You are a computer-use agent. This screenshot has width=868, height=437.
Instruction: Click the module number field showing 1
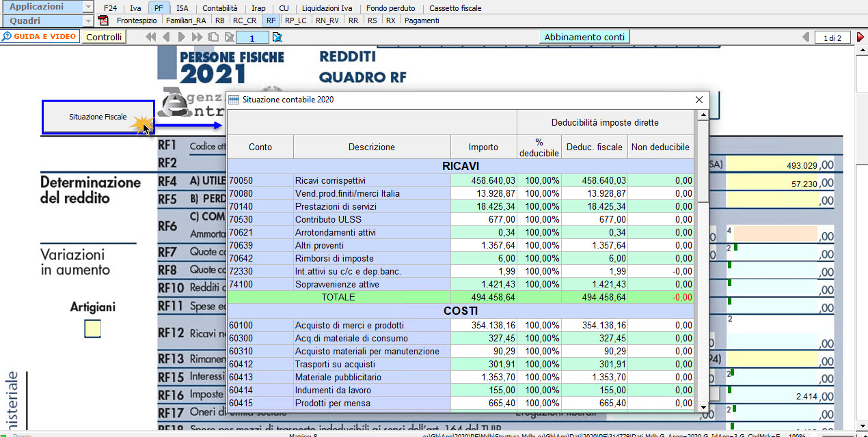(x=253, y=38)
